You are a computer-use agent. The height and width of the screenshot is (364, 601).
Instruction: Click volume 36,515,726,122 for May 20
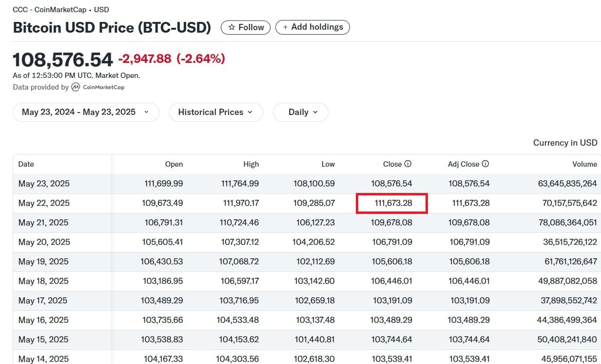(570, 242)
